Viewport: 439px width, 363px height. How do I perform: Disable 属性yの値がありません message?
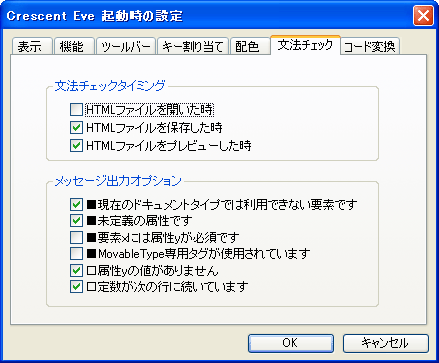[x=76, y=270]
